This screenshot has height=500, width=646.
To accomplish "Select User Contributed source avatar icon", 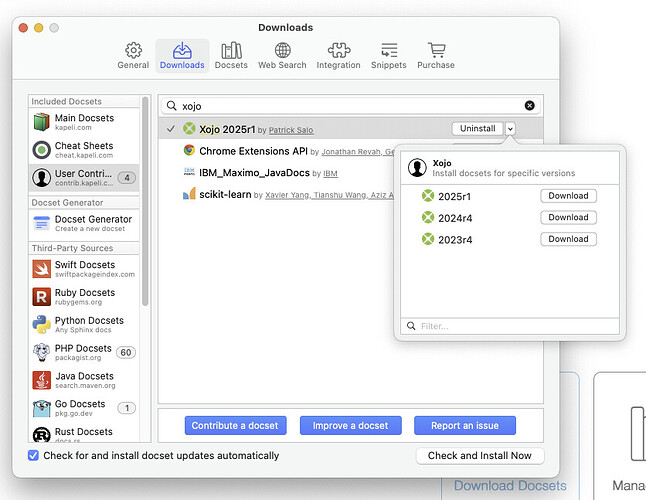I will (x=42, y=178).
